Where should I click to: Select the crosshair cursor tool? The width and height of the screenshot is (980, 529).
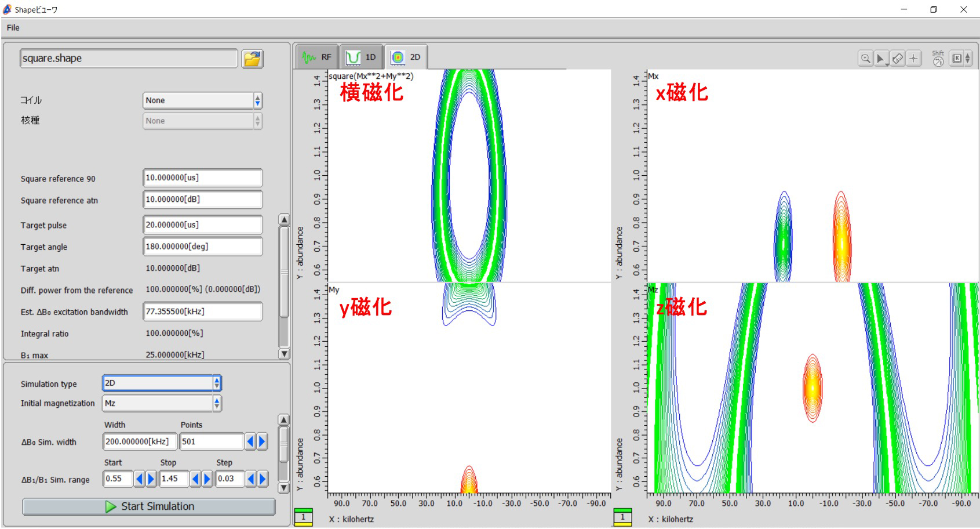click(913, 59)
